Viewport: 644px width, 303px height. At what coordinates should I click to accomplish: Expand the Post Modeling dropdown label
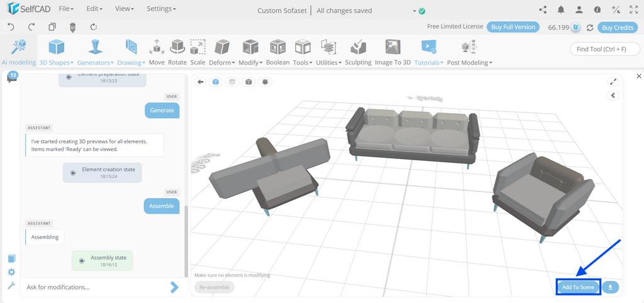(469, 63)
